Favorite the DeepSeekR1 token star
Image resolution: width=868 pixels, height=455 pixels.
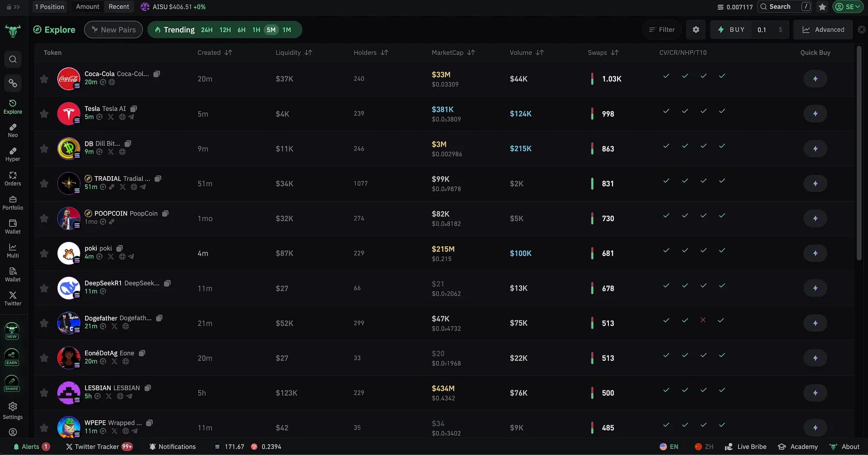click(44, 288)
